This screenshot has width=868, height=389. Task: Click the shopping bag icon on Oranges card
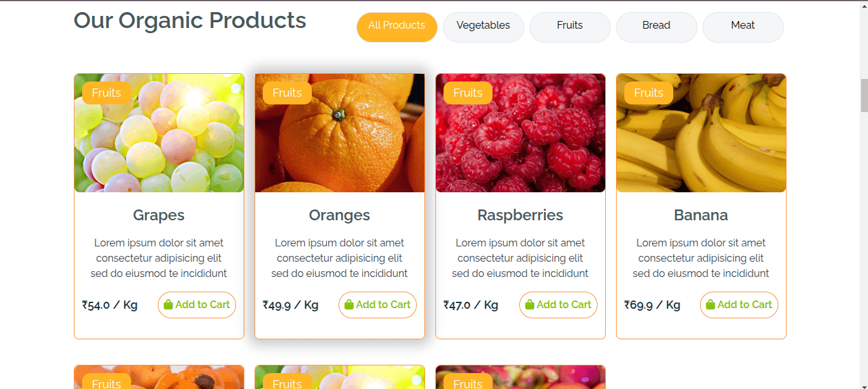349,305
